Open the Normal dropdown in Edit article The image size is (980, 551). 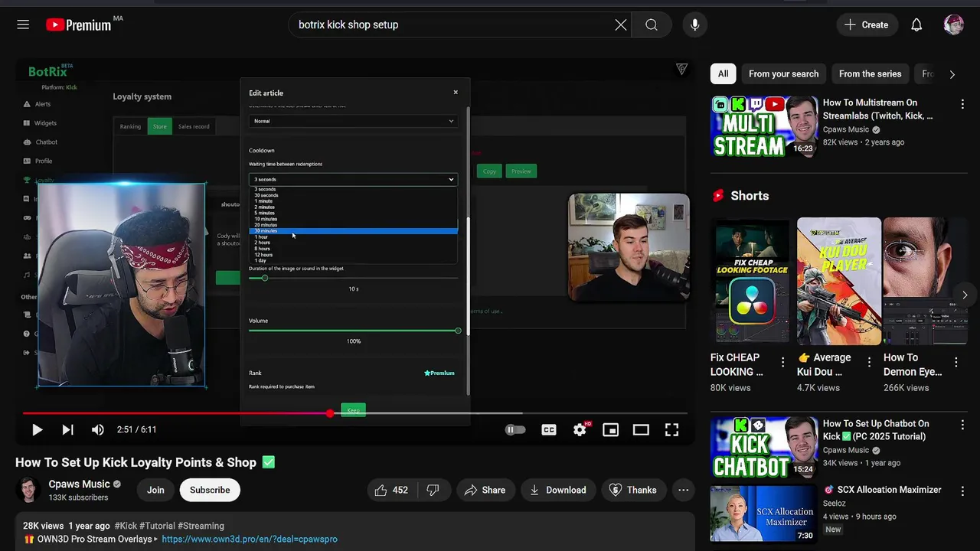coord(353,121)
